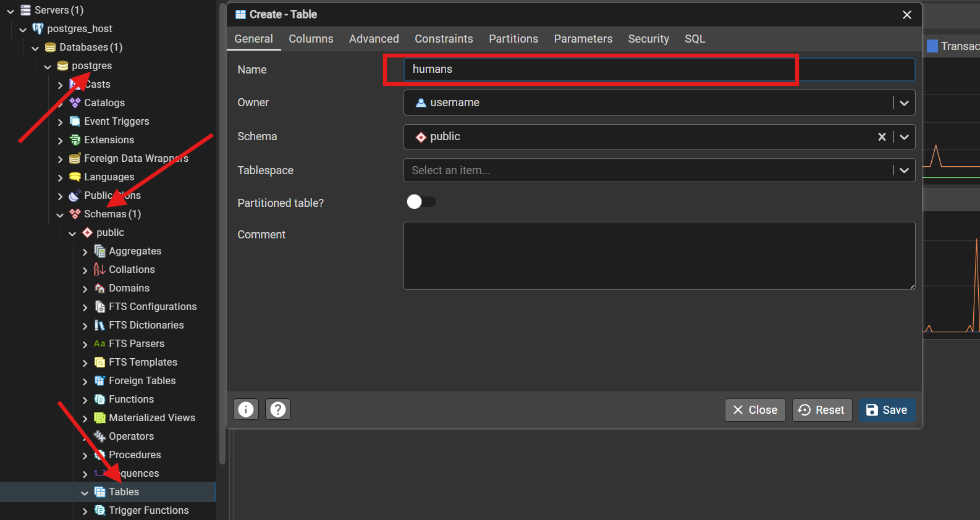Click the Event Triggers icon
Screen dimensions: 980x520
[75, 122]
